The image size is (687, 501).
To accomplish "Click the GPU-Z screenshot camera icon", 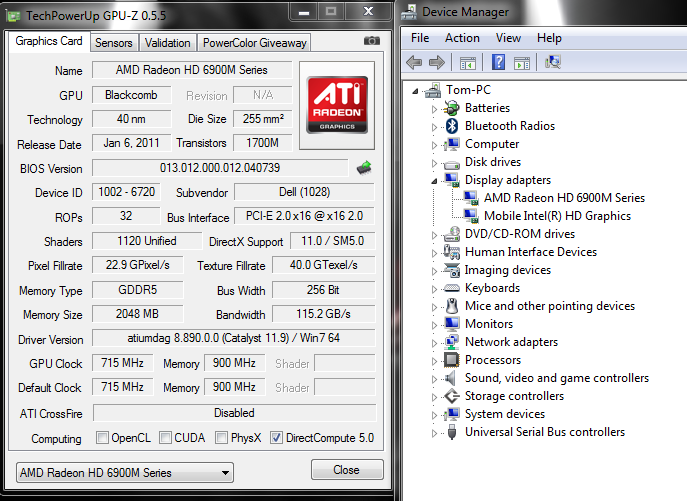I will (372, 41).
